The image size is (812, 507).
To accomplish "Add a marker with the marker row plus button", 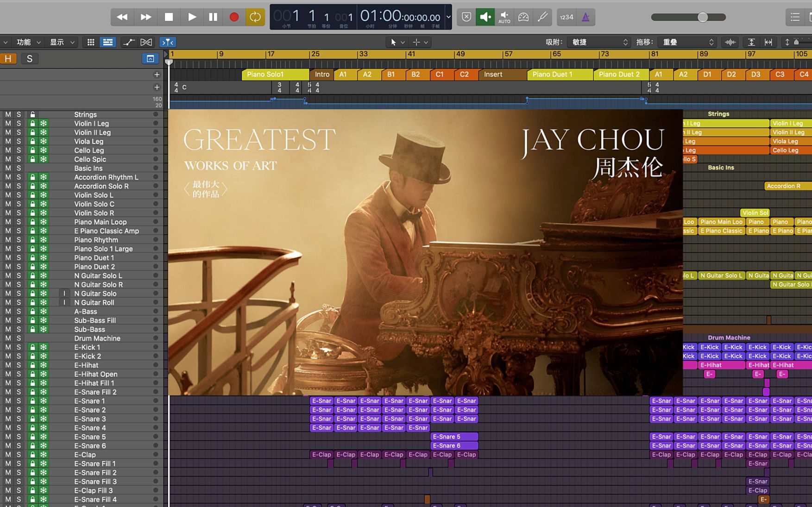I will click(x=157, y=75).
